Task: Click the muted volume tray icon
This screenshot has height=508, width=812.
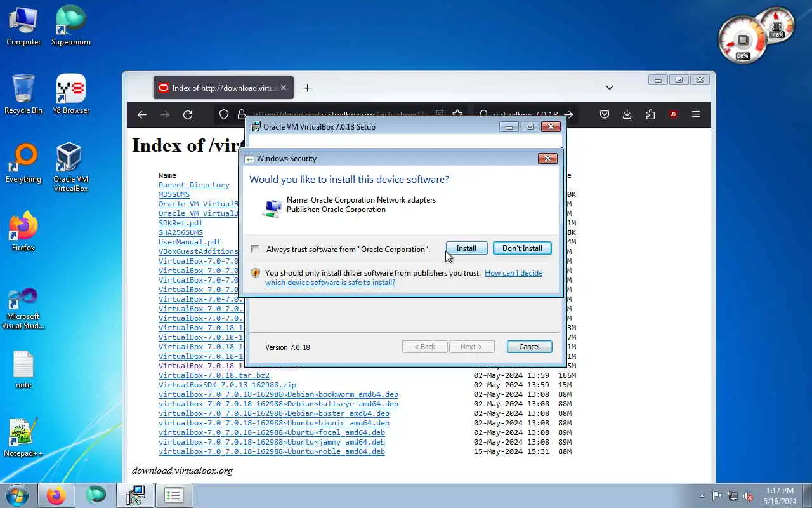Action: (748, 496)
